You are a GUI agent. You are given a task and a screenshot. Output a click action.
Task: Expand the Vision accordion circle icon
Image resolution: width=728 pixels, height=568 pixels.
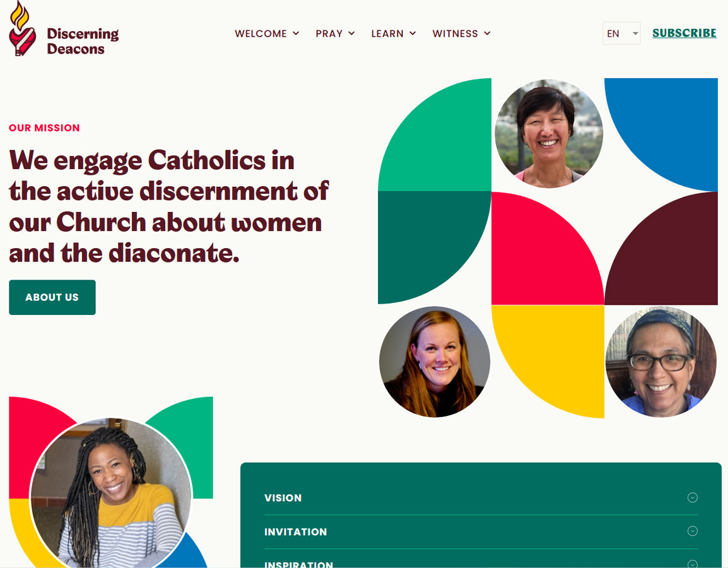692,497
